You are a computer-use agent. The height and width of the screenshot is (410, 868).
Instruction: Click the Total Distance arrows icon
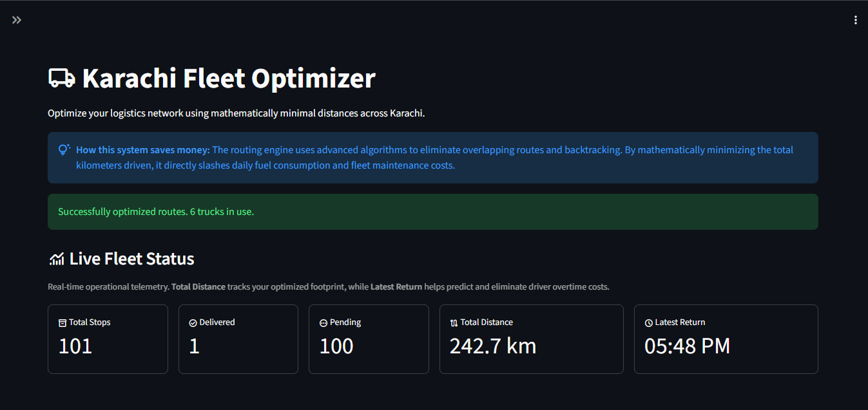(454, 323)
